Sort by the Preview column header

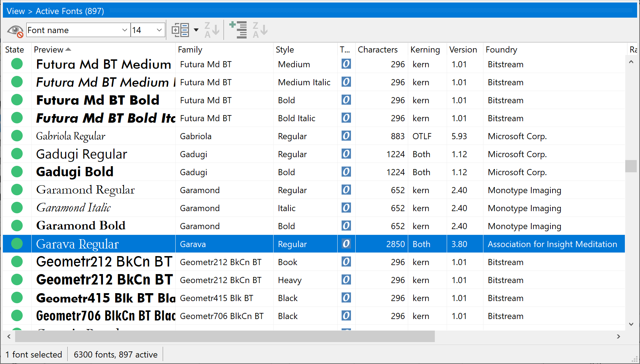pyautogui.click(x=103, y=50)
